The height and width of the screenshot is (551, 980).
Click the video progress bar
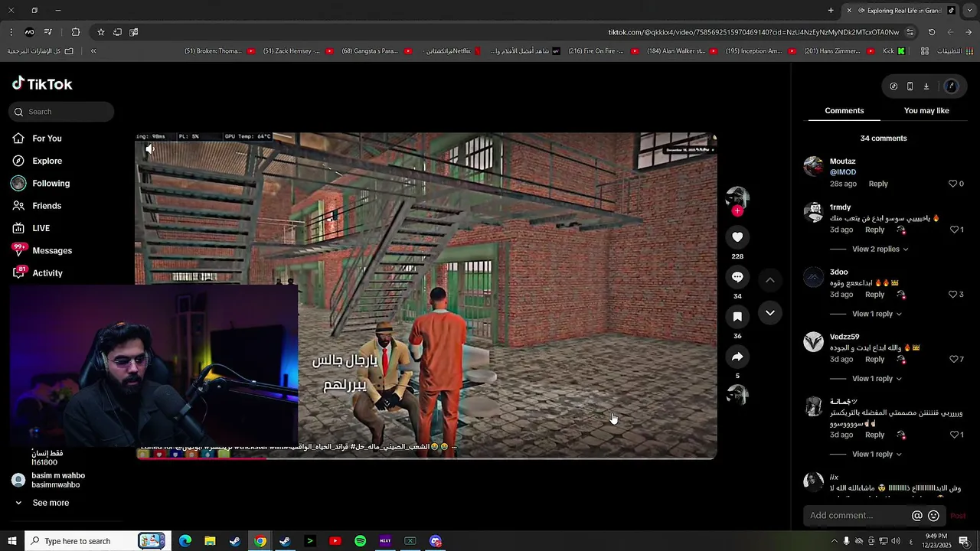pos(426,458)
